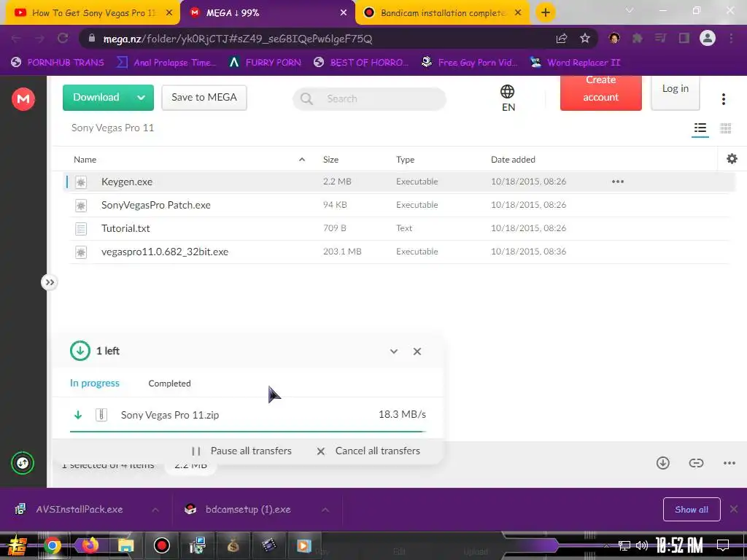The height and width of the screenshot is (560, 747).
Task: Click the volume tray icon
Action: click(642, 545)
